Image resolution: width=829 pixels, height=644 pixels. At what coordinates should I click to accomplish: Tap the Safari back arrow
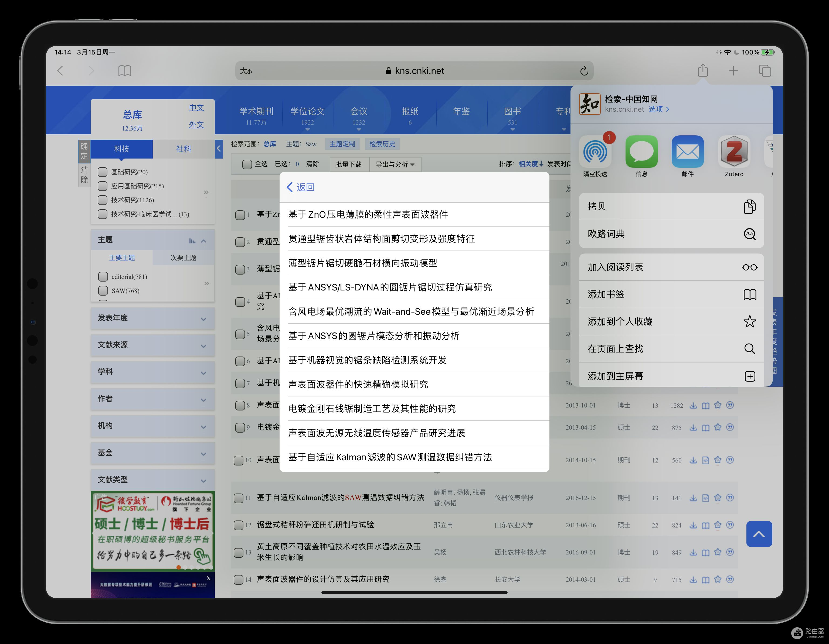point(60,71)
